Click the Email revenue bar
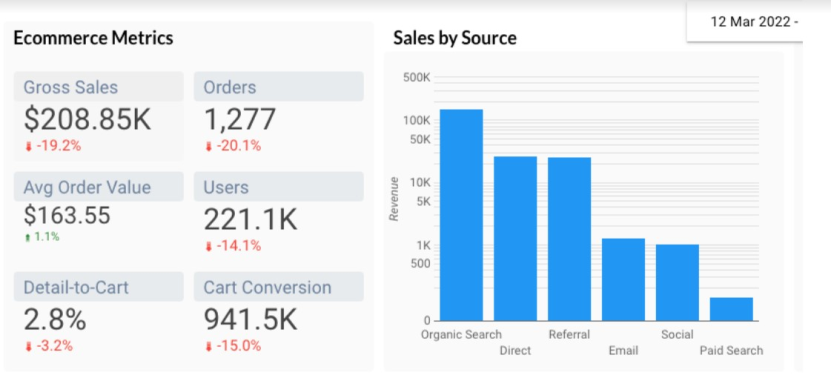 coord(623,279)
